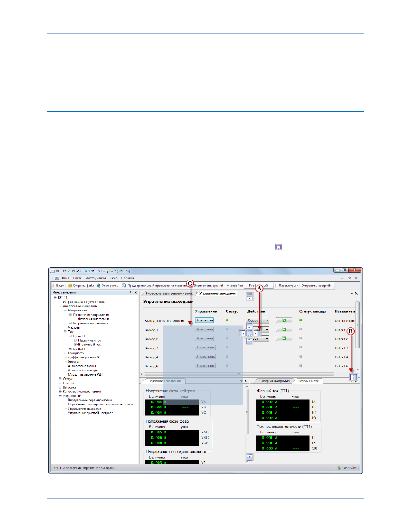Click the right-edge docking guide icon
The width and height of the screenshot is (411, 532).
click(x=353, y=377)
